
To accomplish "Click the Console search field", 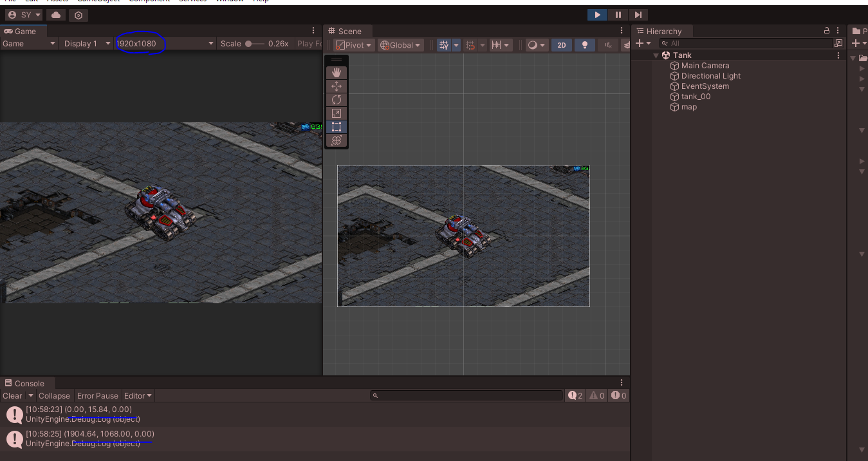I will (x=466, y=396).
